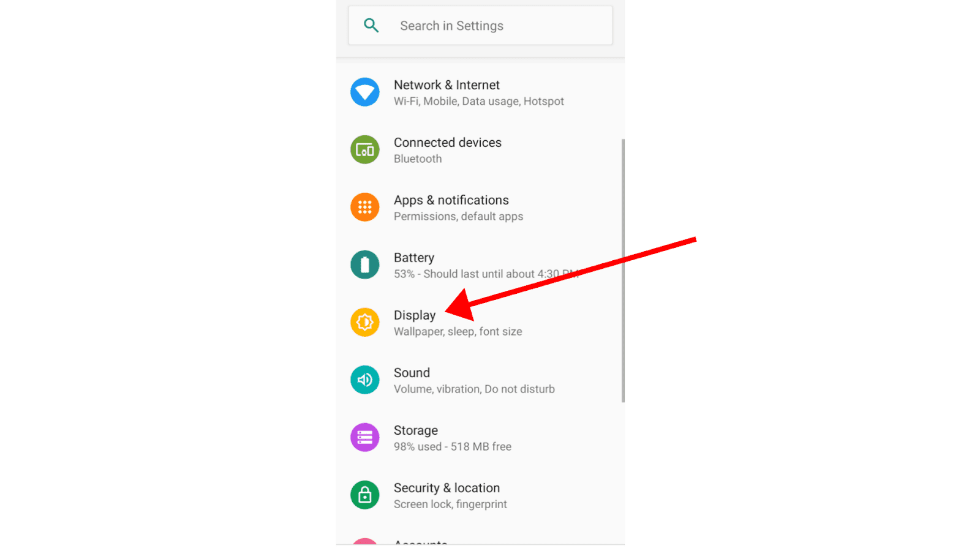The height and width of the screenshot is (551, 980).
Task: Select '98% used - 518 MB free' text
Action: pyautogui.click(x=453, y=447)
